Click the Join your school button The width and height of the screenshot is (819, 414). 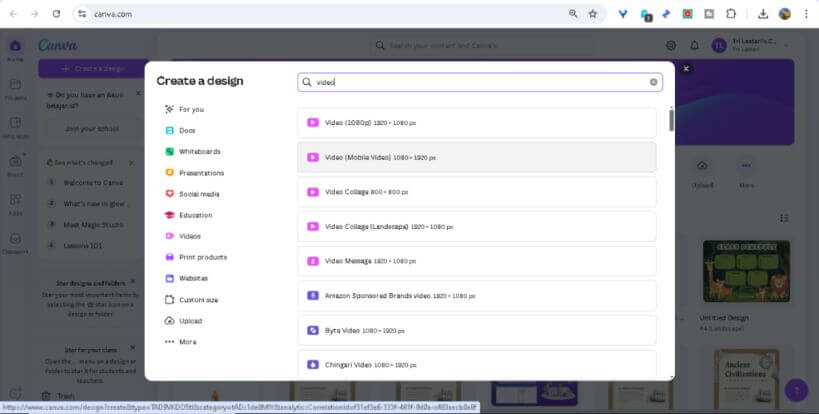(x=92, y=128)
